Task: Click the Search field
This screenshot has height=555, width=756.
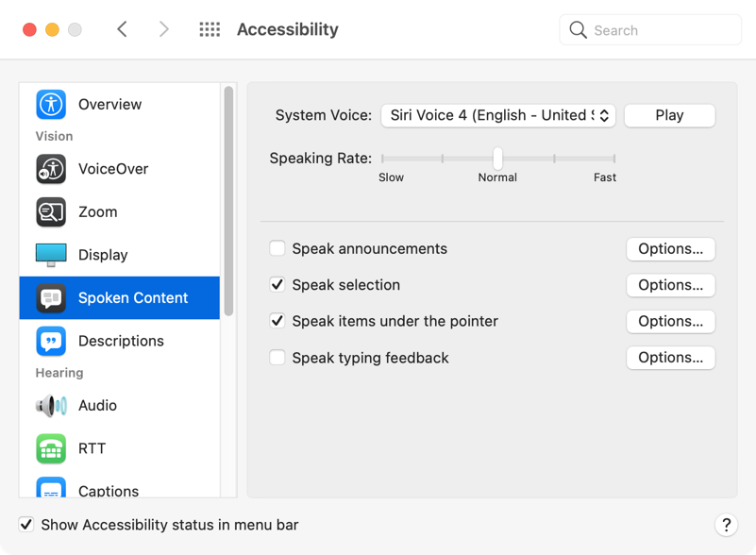Action: (x=661, y=30)
